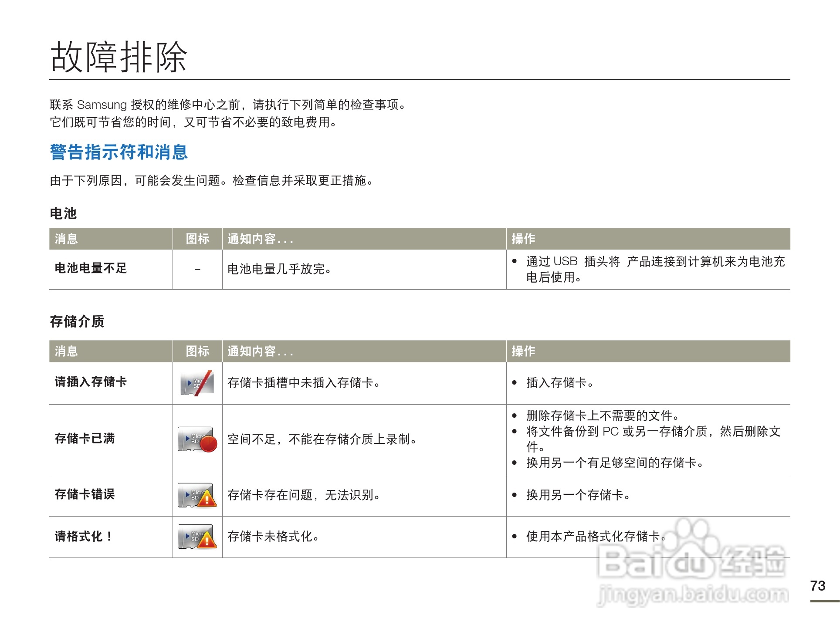Click the warning icon in 请格式化！ row
Screen dimensions: 840x642
[x=197, y=537]
